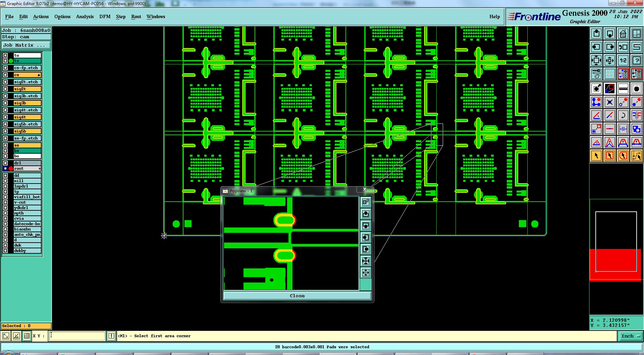Open the Edit menu
The height and width of the screenshot is (355, 644).
click(23, 16)
